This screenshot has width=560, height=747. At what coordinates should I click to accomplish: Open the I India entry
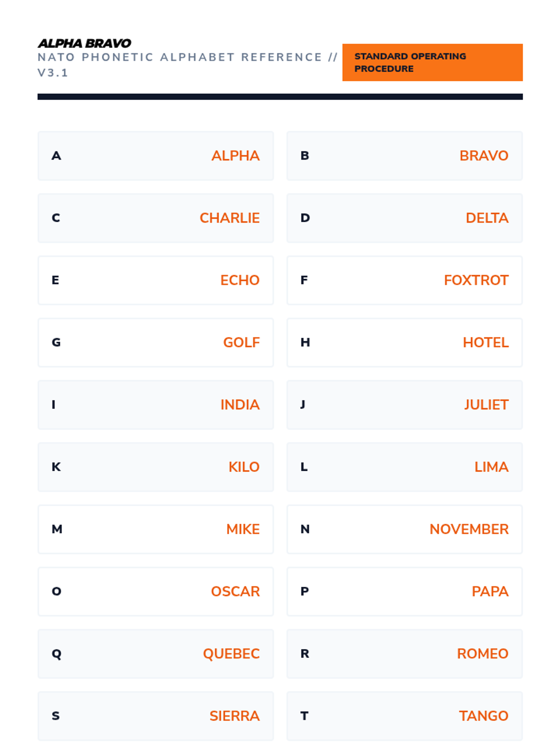[155, 405]
